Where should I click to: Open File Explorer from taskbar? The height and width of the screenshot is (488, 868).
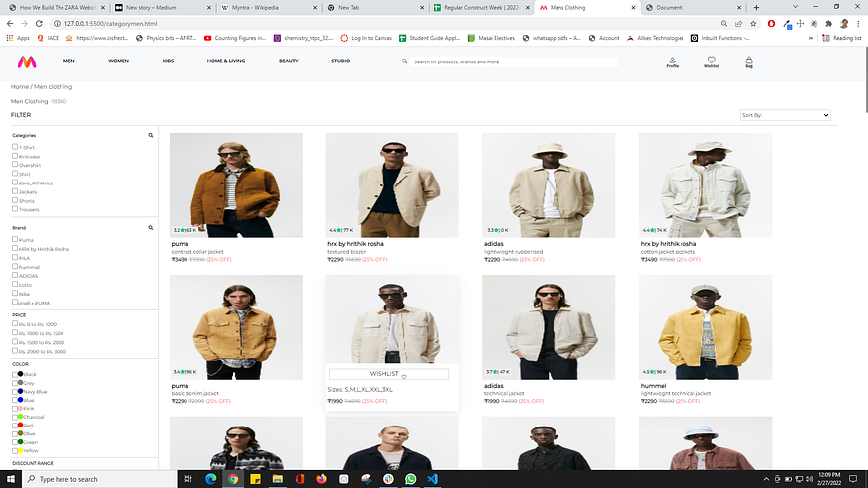click(x=278, y=479)
